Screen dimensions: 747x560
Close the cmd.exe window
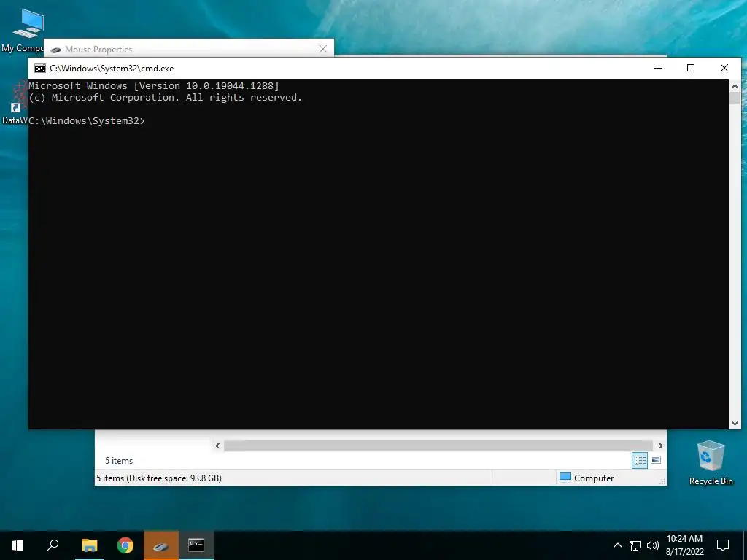click(x=724, y=68)
